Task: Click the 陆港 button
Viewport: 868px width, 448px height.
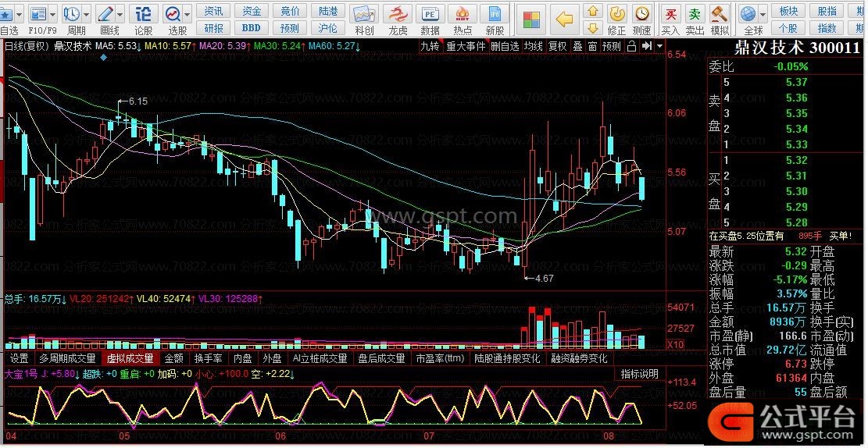Action: (x=328, y=11)
